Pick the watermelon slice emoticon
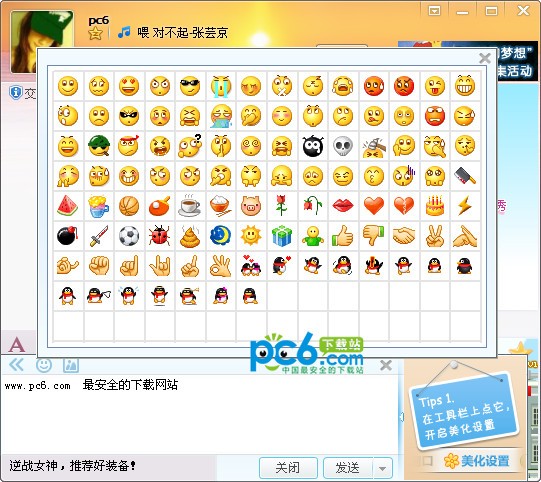541x482 pixels. point(68,206)
